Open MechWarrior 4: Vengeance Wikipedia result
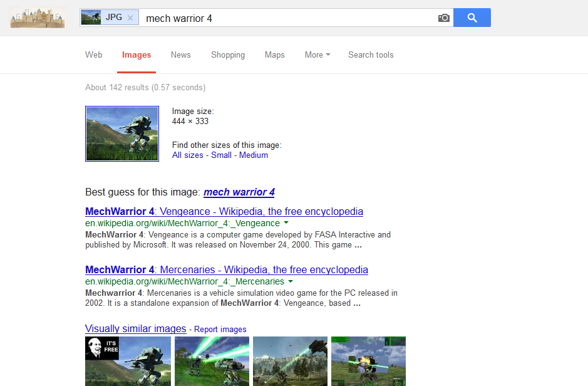The image size is (588, 386). coord(224,211)
